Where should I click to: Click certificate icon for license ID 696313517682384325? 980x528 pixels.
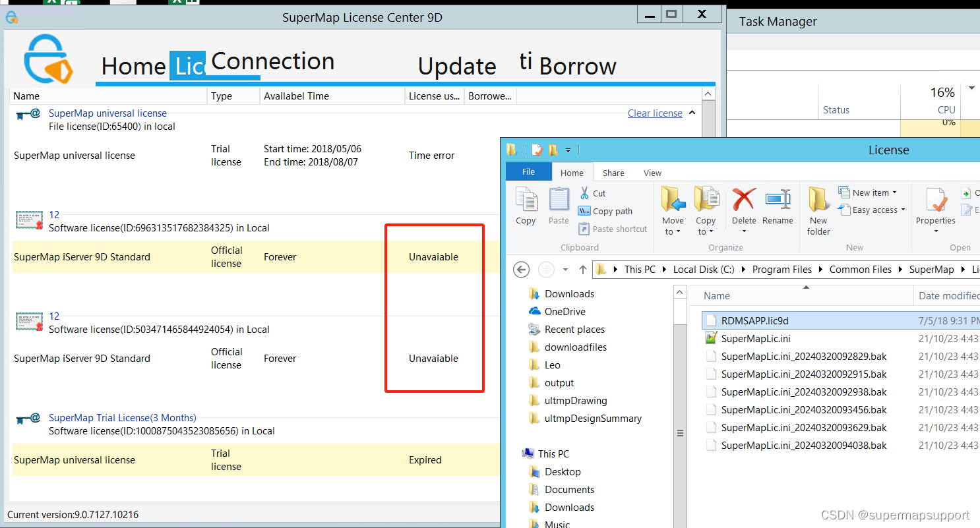(x=29, y=221)
